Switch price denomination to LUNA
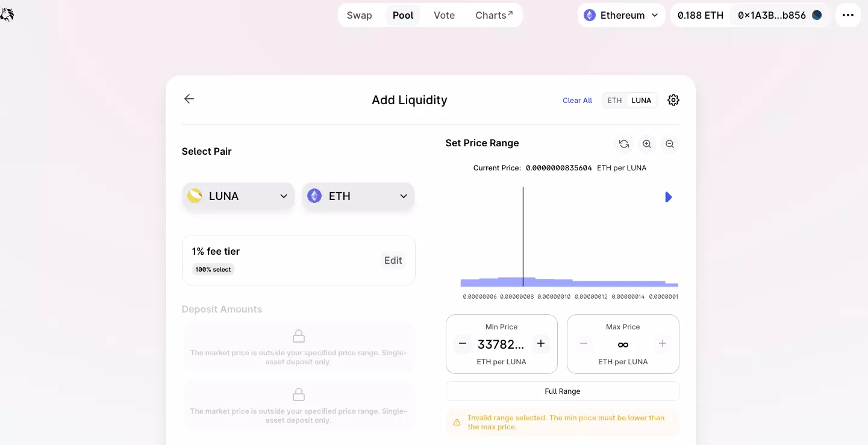 click(x=641, y=101)
